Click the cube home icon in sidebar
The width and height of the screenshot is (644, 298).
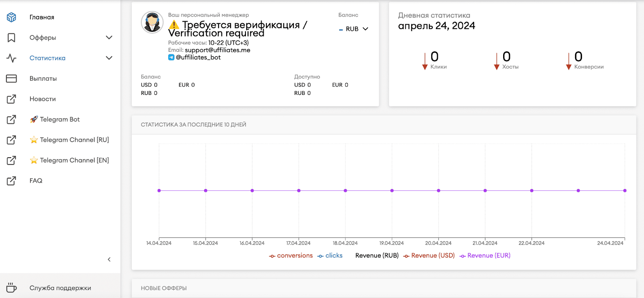coord(11,17)
